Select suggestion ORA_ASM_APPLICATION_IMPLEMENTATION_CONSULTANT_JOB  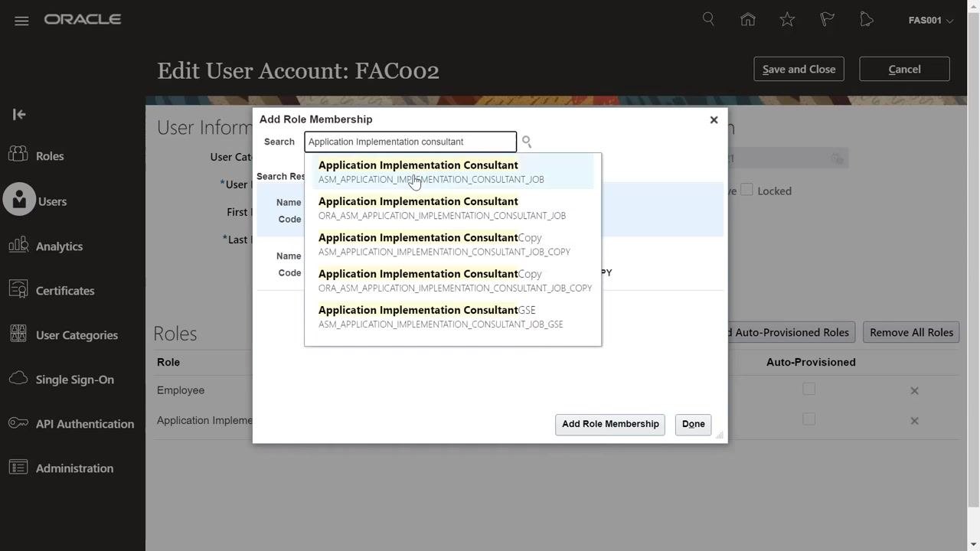452,208
